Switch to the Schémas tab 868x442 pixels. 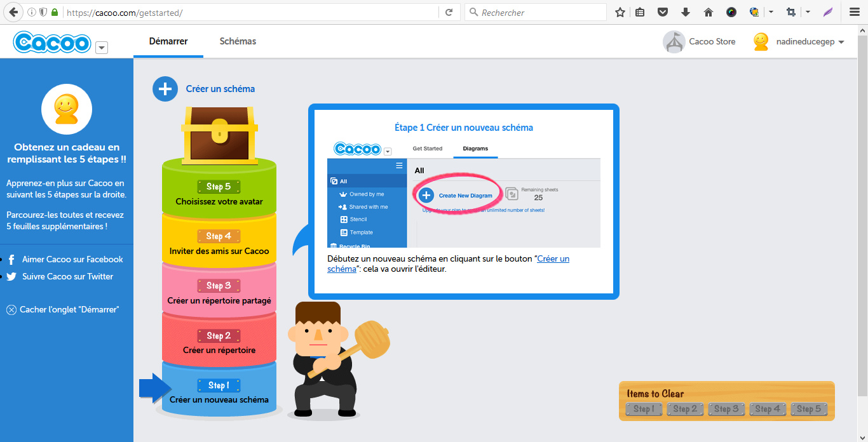[x=238, y=41]
